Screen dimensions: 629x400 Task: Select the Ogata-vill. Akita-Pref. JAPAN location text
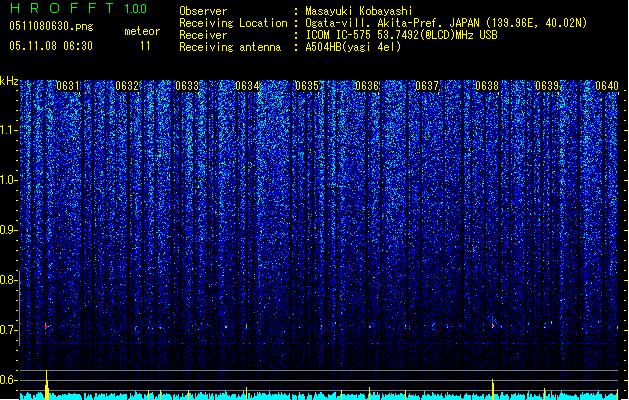pos(446,23)
